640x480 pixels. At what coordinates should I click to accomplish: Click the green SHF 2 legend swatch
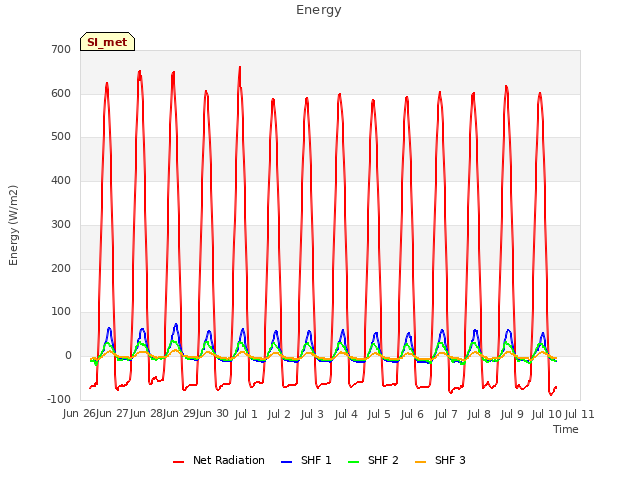(x=353, y=462)
